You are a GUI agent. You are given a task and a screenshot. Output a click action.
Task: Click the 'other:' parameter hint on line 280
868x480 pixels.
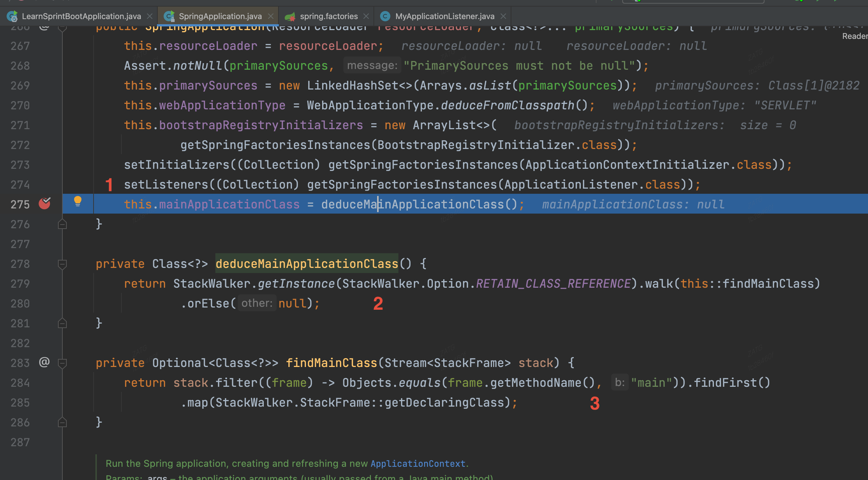[x=257, y=303]
